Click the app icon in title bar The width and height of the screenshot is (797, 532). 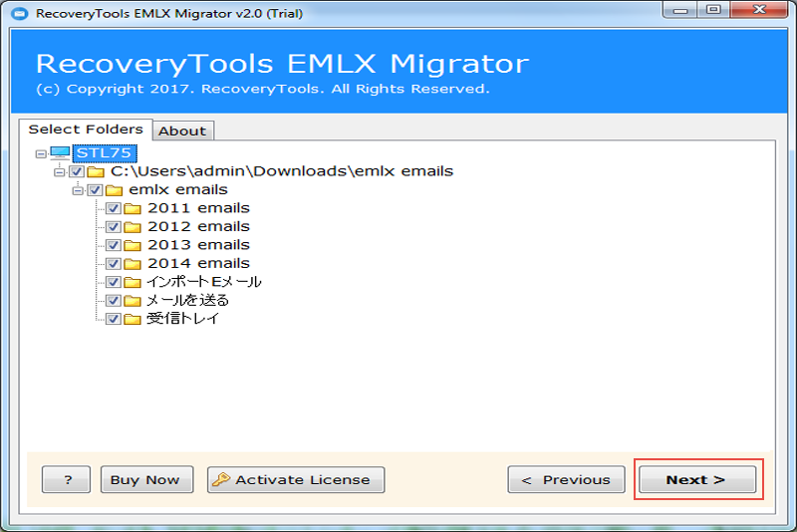point(20,14)
